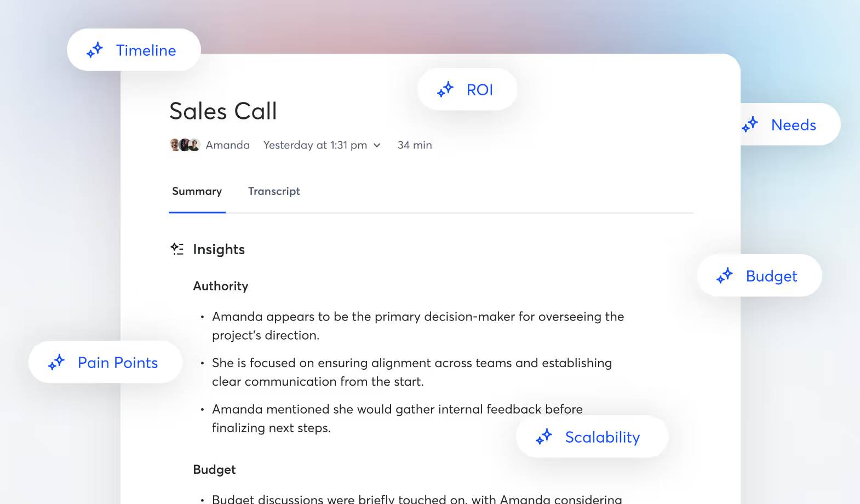Image resolution: width=860 pixels, height=504 pixels.
Task: Select the Summary tab
Action: 197,191
